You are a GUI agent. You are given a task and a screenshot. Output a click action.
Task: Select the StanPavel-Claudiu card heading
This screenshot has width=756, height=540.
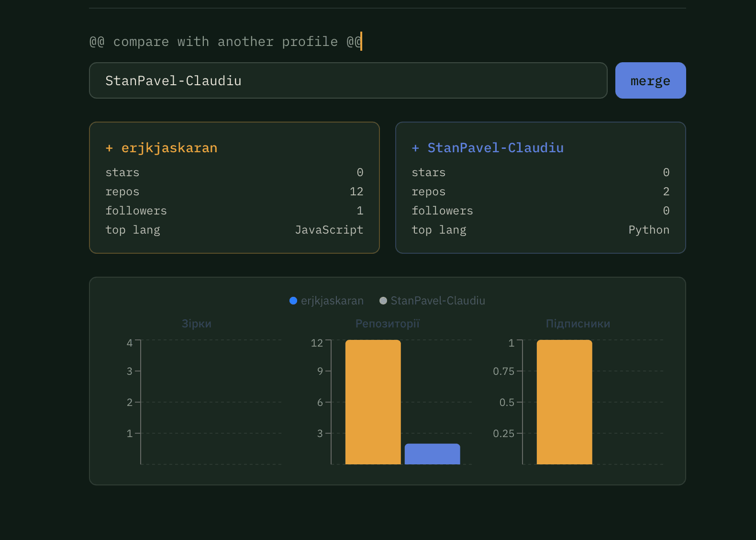coord(488,148)
